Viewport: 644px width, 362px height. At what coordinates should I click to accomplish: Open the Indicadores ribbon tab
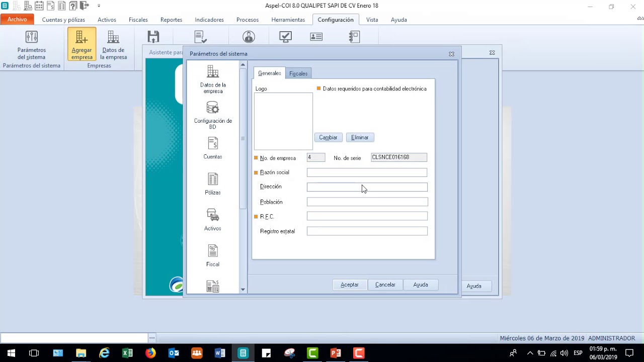[x=209, y=20]
